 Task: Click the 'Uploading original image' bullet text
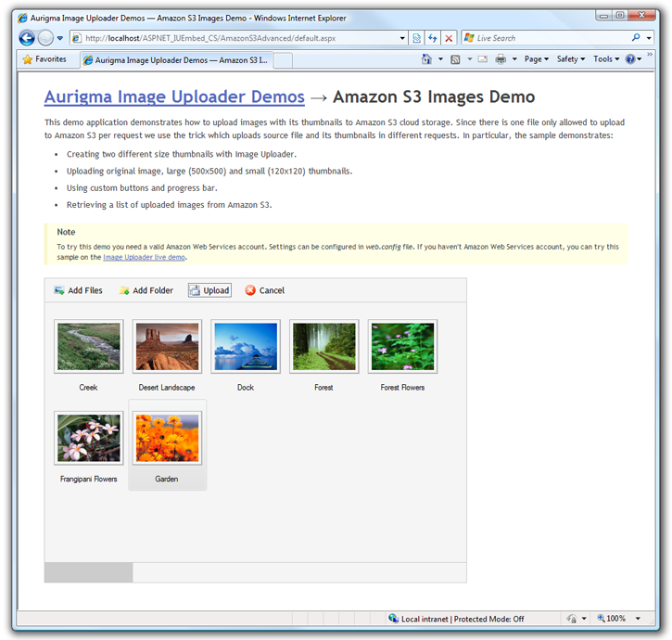[209, 172]
